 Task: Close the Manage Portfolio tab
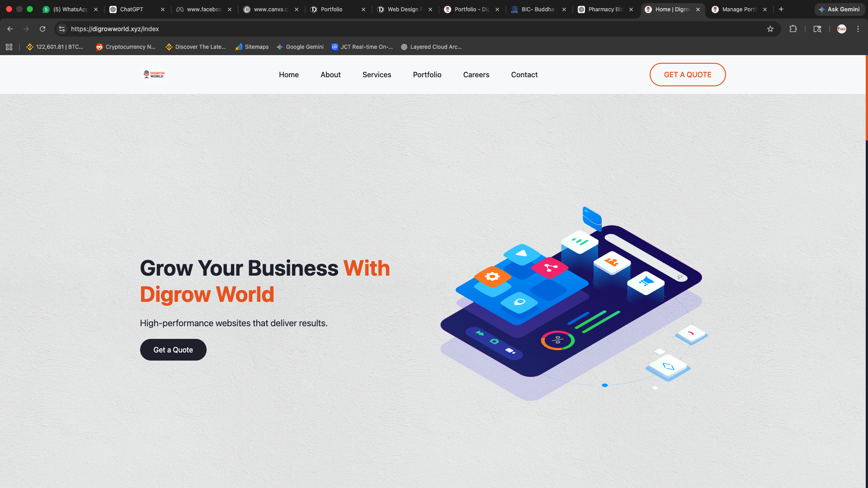point(765,9)
